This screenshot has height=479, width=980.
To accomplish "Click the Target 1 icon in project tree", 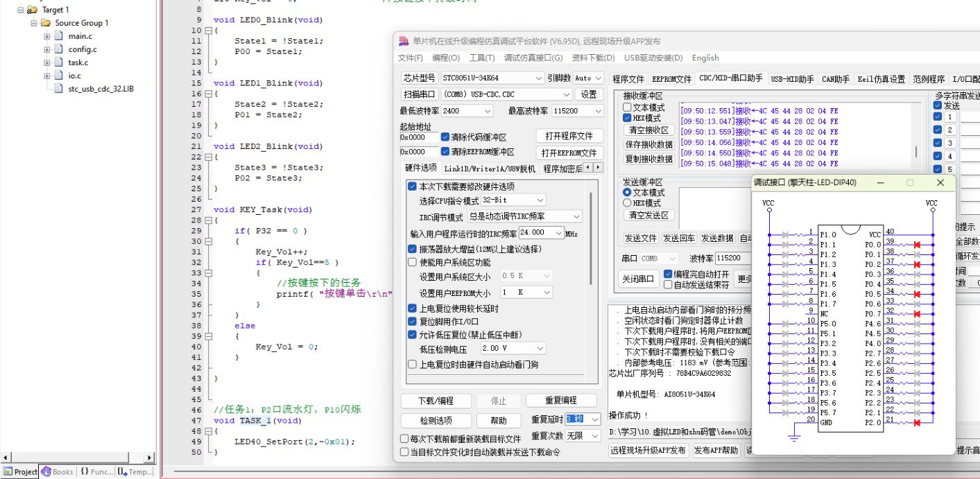I will click(33, 10).
